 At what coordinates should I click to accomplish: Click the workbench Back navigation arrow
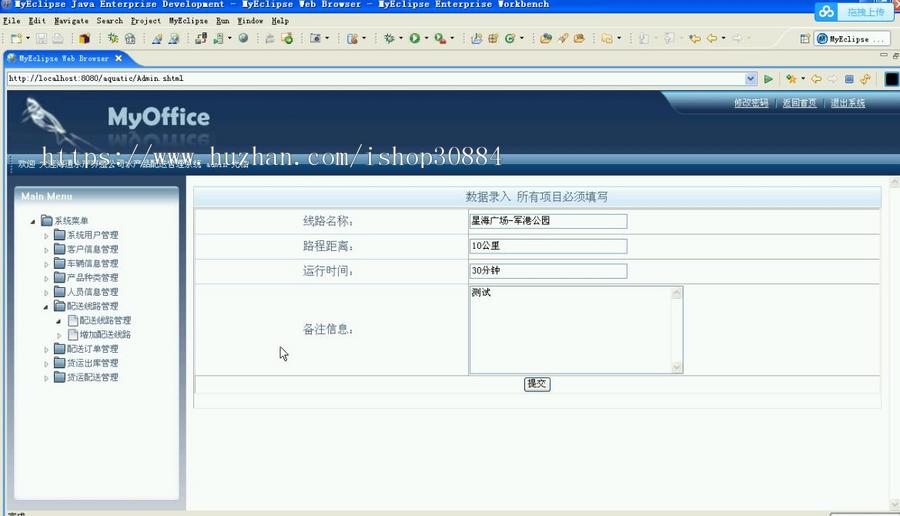pos(712,38)
